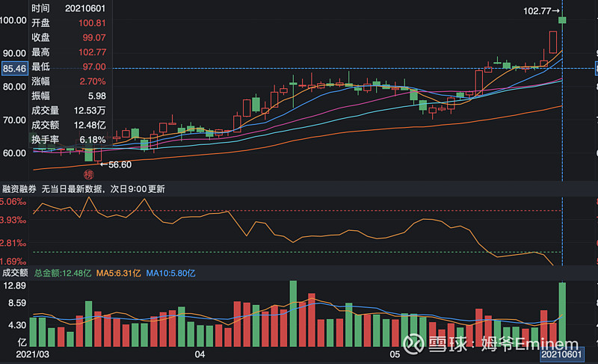This screenshot has width=598, height=364.
Task: Click the 雪球 watermark logo
Action: 422,345
